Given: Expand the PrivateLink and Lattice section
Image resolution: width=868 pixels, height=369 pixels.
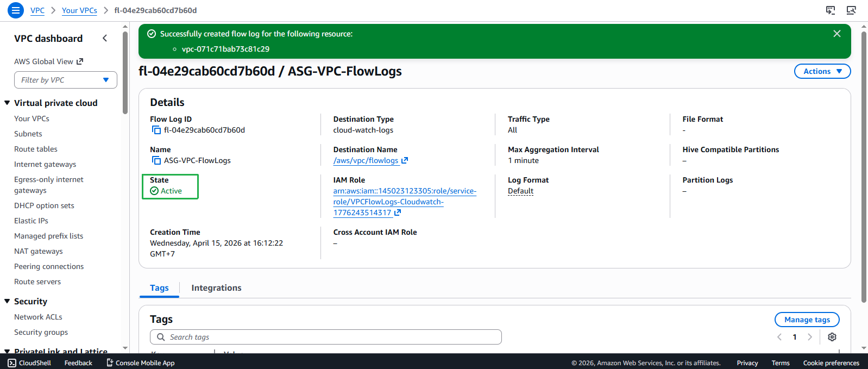Looking at the screenshot, I should tap(8, 351).
